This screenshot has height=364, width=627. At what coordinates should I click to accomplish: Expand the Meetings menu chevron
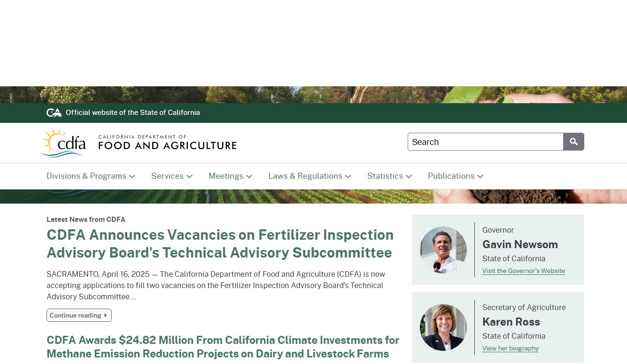249,176
